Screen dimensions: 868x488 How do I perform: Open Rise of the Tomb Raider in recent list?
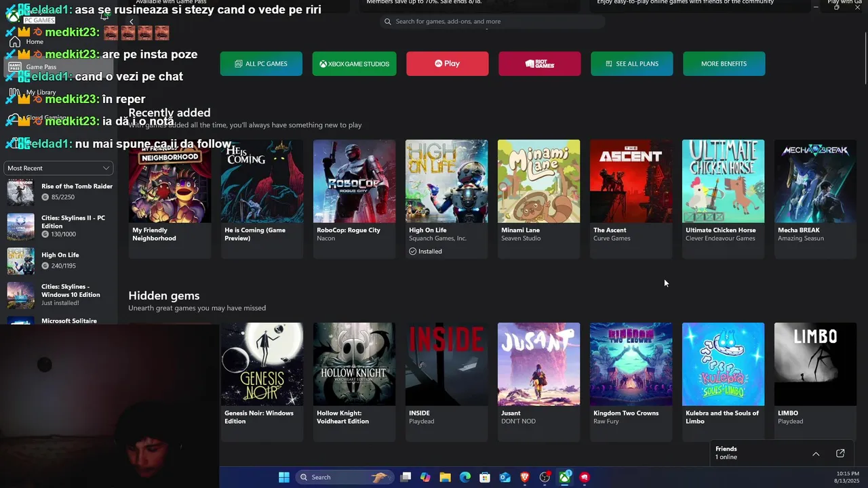tap(60, 192)
